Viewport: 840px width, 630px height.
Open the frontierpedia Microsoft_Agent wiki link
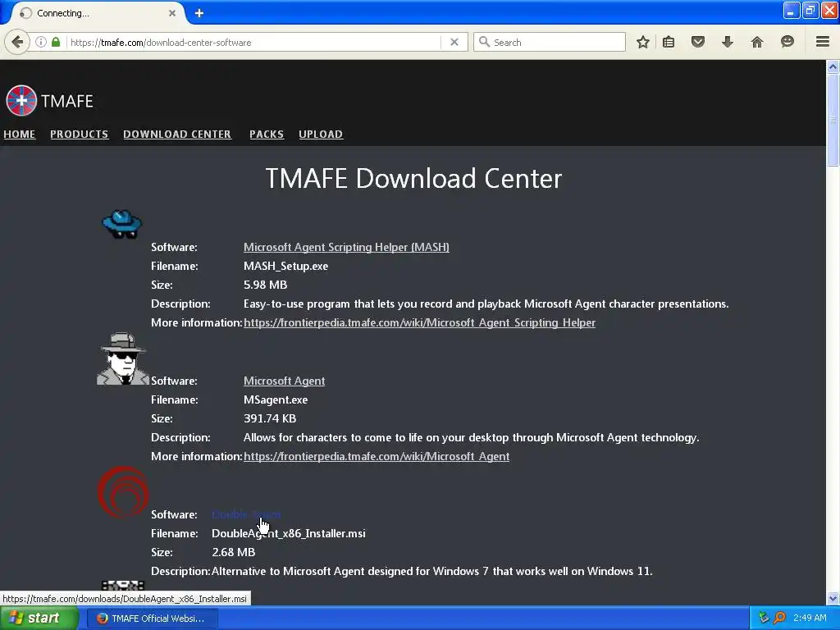376,456
